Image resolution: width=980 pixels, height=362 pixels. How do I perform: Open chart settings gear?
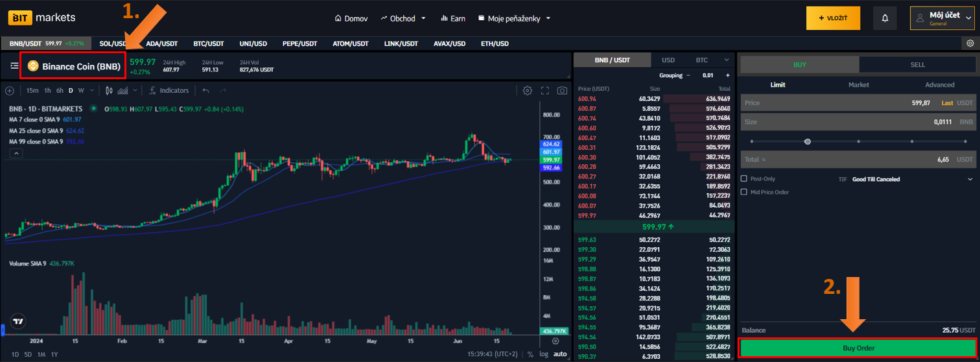528,91
